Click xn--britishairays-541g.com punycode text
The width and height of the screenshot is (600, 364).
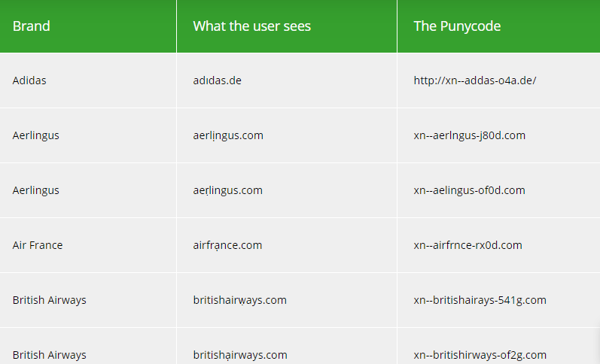480,300
